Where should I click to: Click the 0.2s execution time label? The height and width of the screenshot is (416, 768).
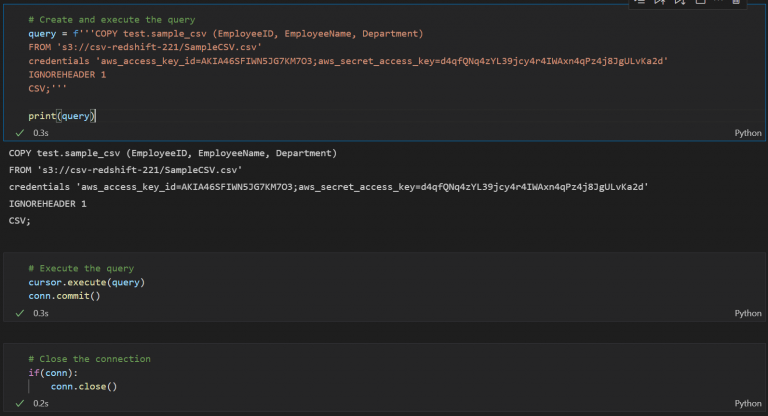[41, 403]
